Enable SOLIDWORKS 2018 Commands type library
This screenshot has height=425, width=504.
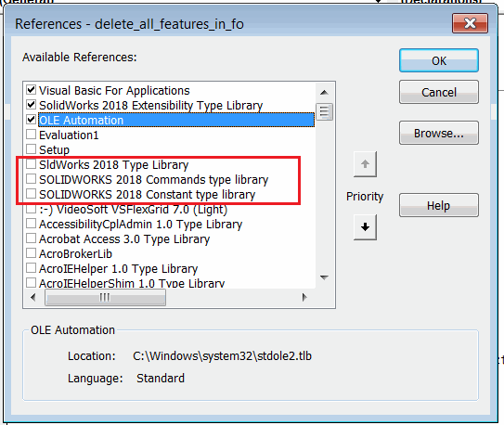(x=31, y=179)
